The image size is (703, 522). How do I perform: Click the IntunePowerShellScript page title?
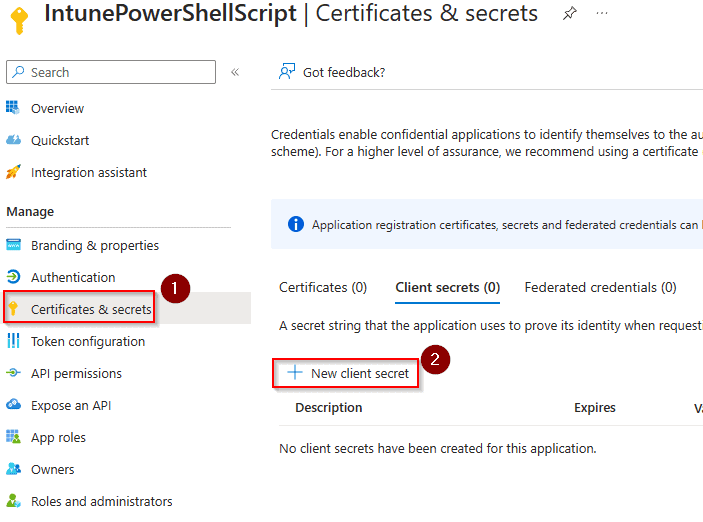170,13
